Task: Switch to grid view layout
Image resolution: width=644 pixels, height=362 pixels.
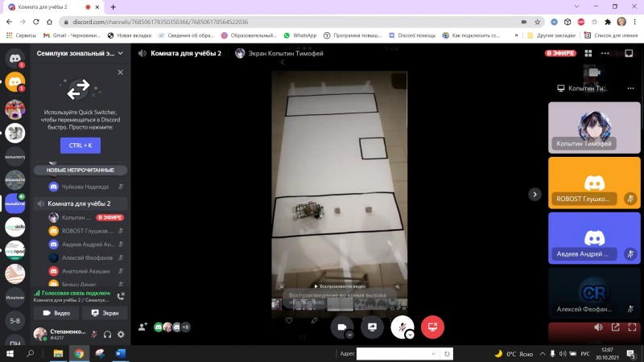Action: point(589,53)
